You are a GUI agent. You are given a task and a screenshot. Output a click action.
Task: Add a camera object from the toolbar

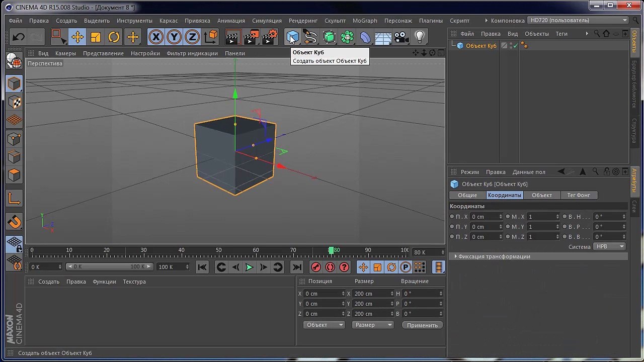click(x=401, y=37)
